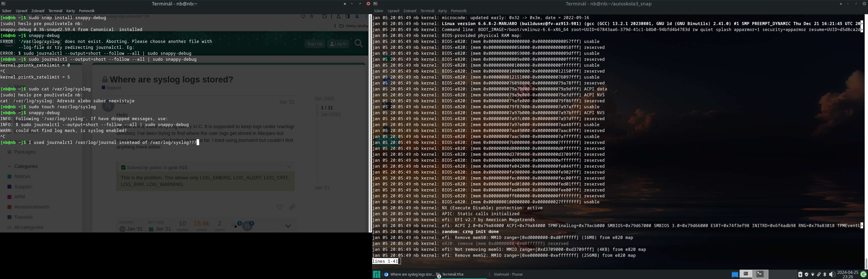Open the Manjaro application menu icon
Image resolution: width=868 pixels, height=279 pixels.
tap(376, 274)
